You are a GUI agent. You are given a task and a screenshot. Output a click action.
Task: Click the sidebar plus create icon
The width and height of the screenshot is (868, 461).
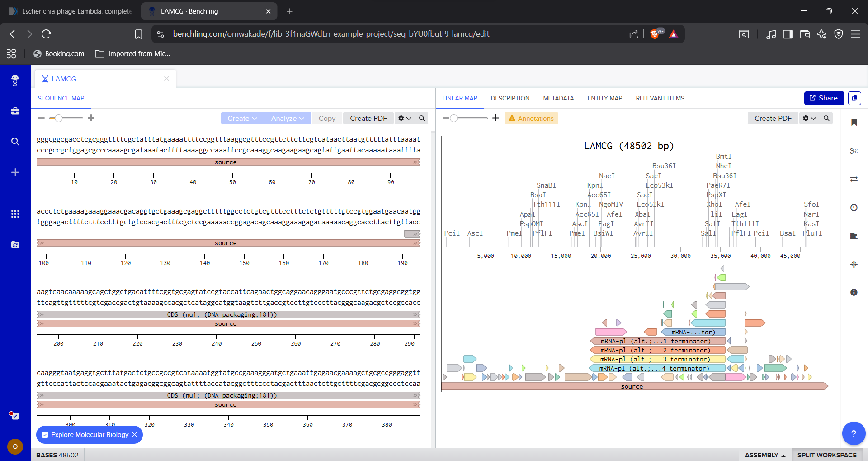click(x=15, y=172)
